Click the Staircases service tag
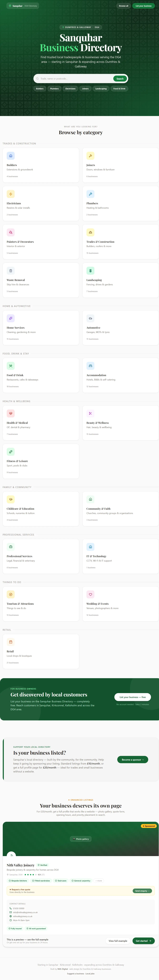The width and height of the screenshot is (159, 980). coord(61,881)
